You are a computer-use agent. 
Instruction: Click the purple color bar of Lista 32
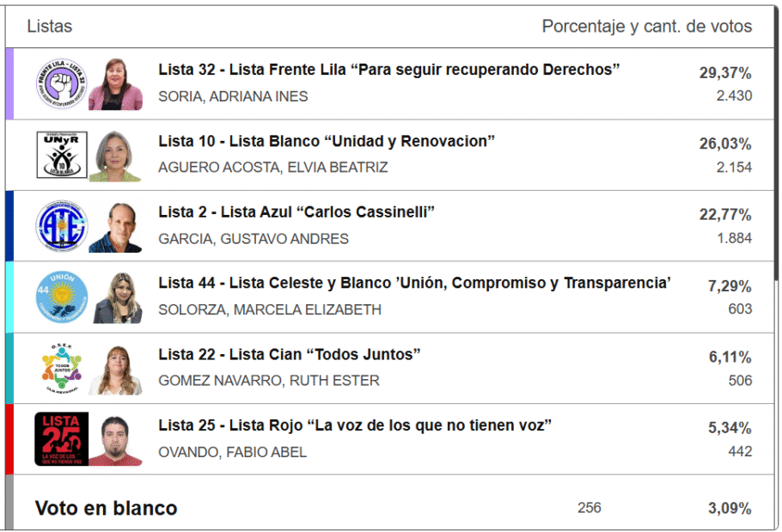(x=9, y=83)
